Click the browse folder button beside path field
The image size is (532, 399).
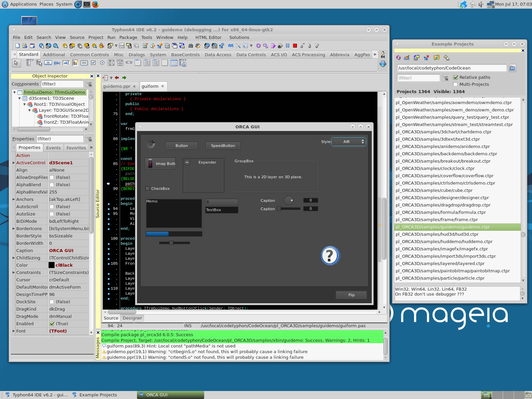(512, 68)
